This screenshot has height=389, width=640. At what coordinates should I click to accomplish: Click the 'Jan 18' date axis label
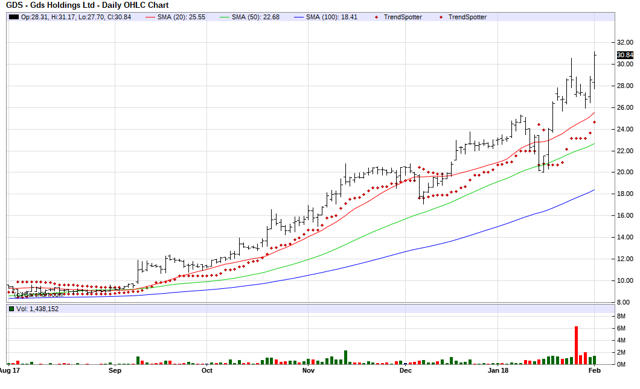(x=498, y=371)
